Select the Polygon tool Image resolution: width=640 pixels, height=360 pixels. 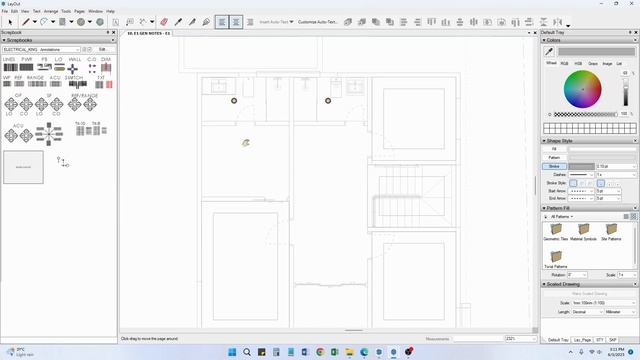coord(100,22)
